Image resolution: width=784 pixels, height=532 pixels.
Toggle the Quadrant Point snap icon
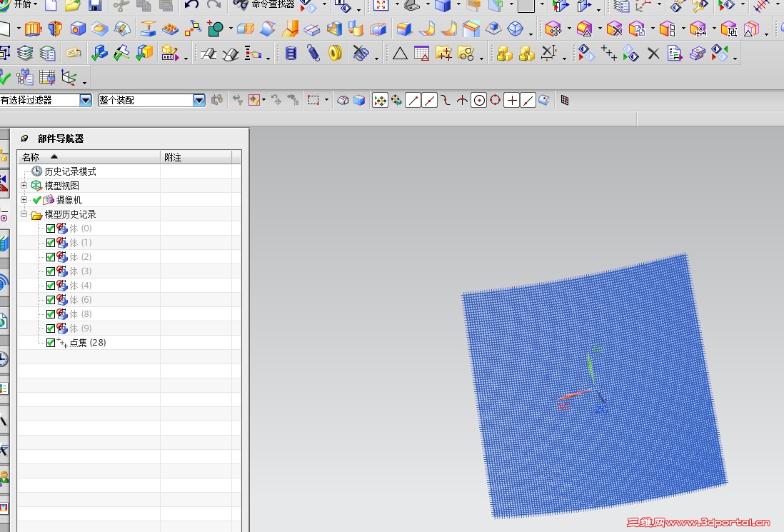[x=495, y=101]
